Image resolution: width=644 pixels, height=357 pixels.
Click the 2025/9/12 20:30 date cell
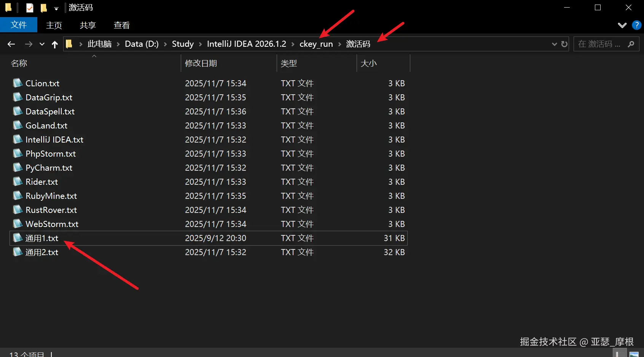point(215,238)
